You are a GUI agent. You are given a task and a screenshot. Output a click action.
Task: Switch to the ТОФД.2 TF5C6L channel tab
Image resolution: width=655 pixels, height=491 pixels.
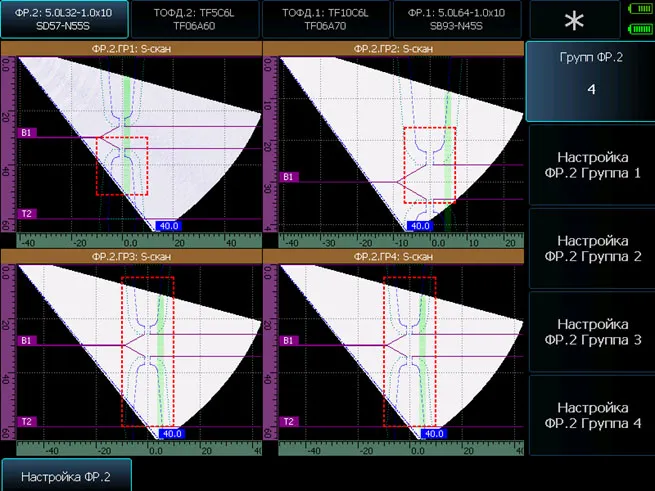click(x=195, y=19)
